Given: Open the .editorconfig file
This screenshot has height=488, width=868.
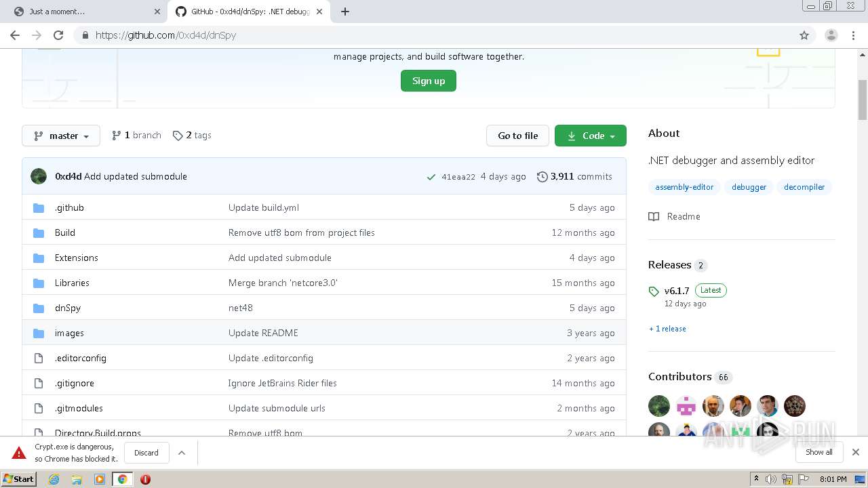Looking at the screenshot, I should coord(81,358).
